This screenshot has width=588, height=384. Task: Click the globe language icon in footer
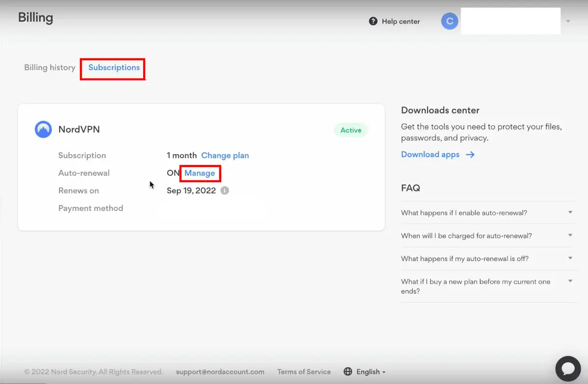[x=348, y=372]
